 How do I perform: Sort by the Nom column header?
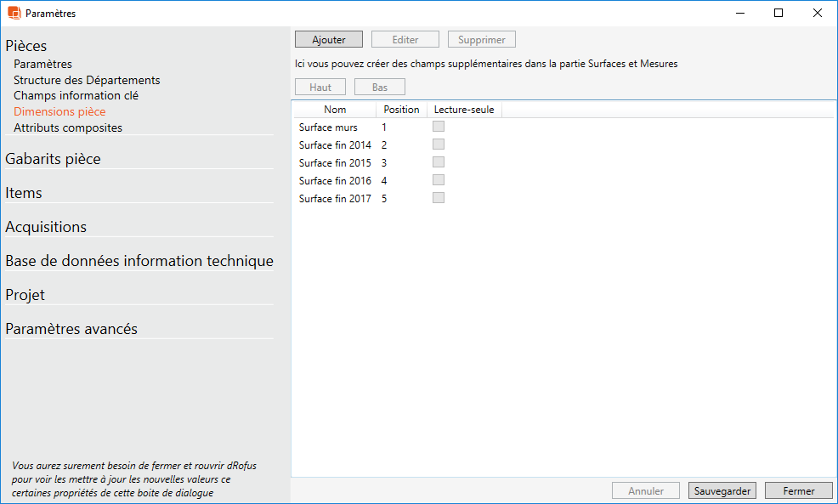click(335, 110)
